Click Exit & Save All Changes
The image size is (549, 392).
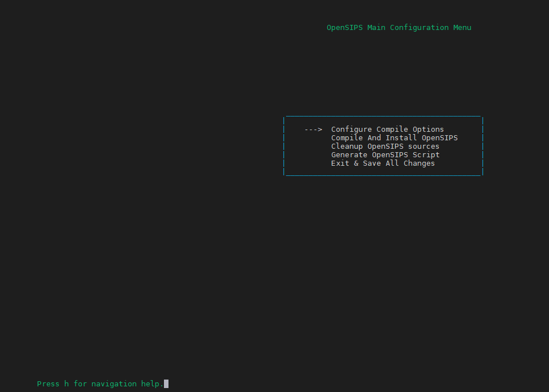[383, 163]
